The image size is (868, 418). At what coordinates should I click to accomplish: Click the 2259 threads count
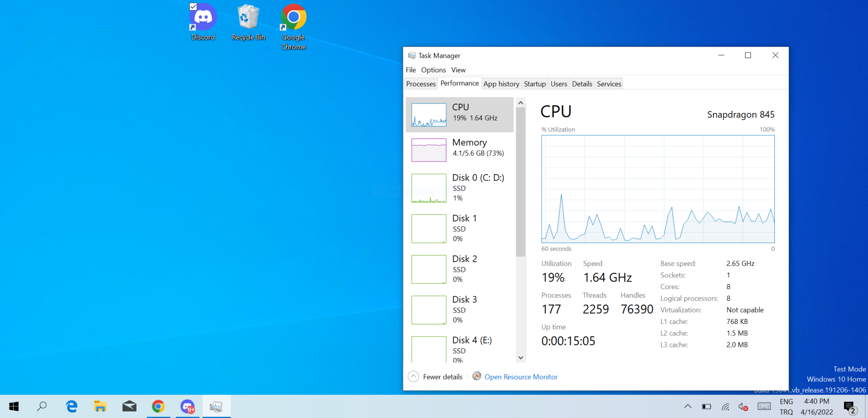(595, 309)
